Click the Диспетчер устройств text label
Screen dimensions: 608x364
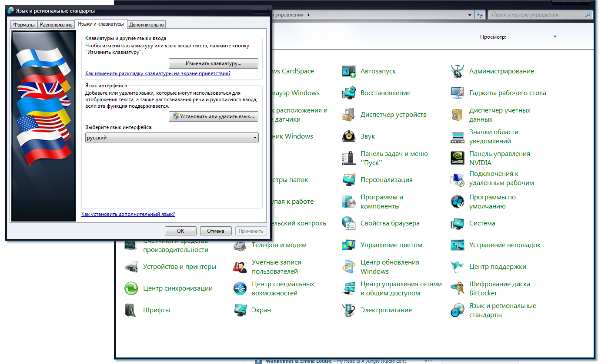point(394,115)
